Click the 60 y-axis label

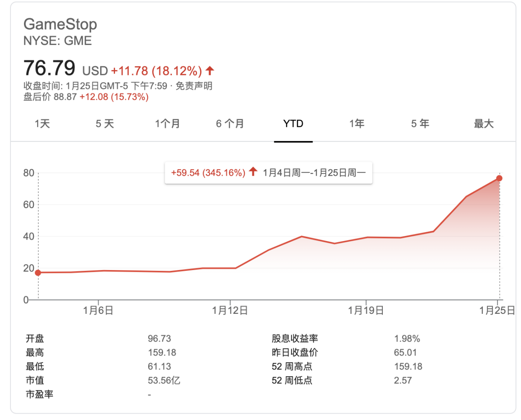coord(29,204)
